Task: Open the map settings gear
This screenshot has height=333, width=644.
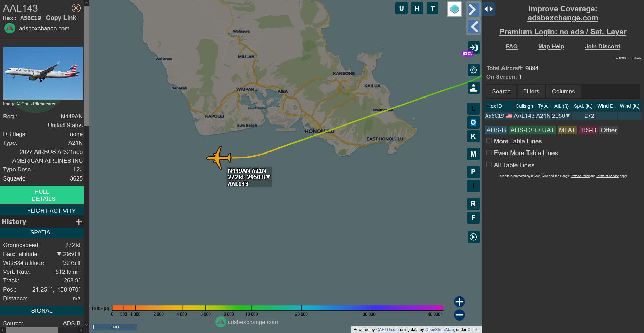Action: [x=473, y=70]
